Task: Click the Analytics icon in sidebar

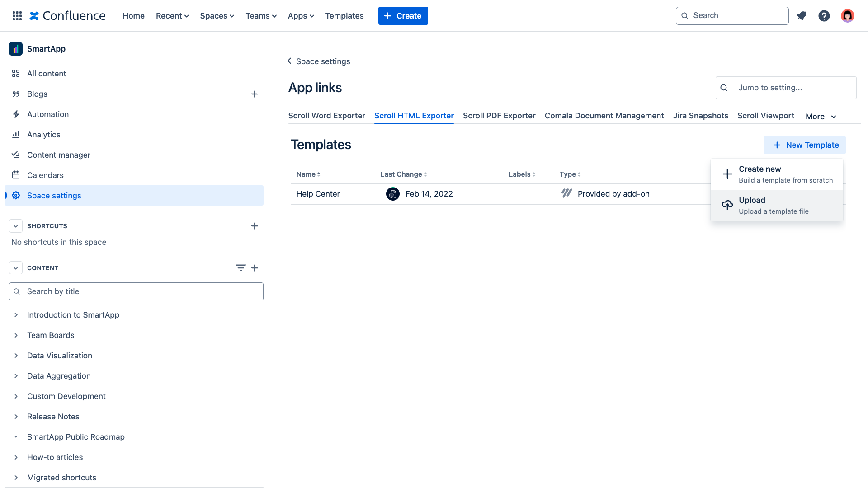Action: (15, 134)
